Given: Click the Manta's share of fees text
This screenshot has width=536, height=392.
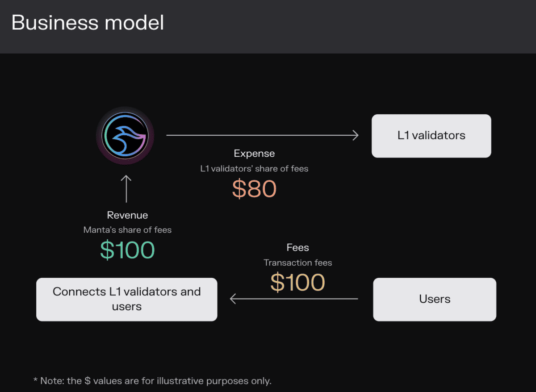Looking at the screenshot, I should coord(127,230).
